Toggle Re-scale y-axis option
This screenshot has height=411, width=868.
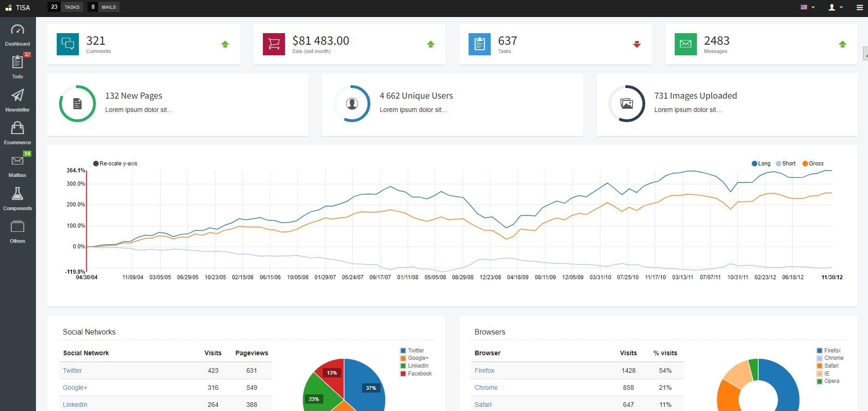point(115,164)
